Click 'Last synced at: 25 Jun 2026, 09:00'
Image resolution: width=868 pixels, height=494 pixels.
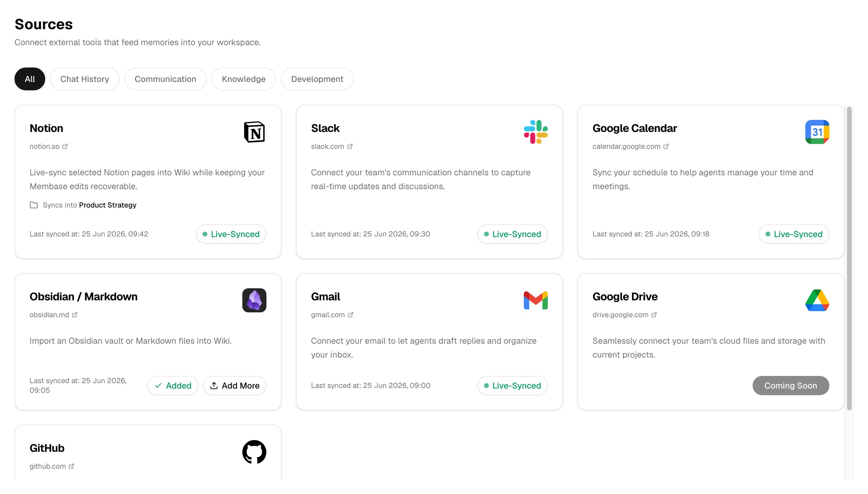[x=371, y=386]
